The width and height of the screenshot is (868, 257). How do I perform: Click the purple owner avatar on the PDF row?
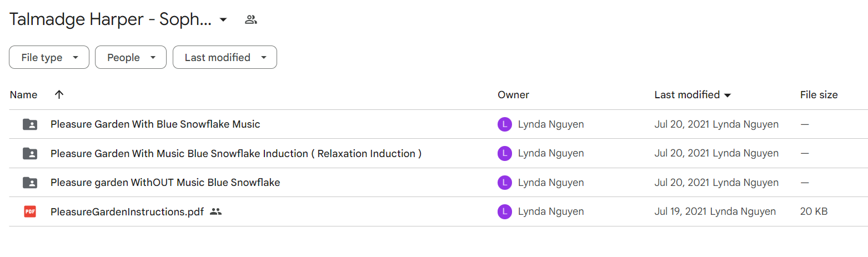[504, 211]
